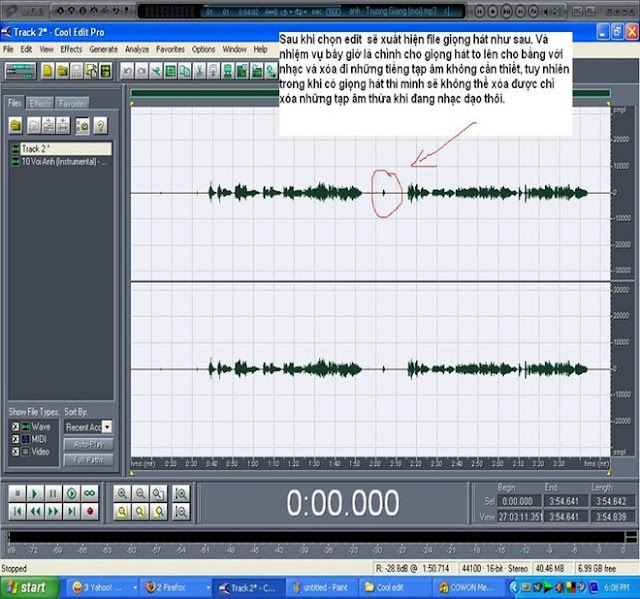Stop playback with the Stop button
The width and height of the screenshot is (640, 599).
click(18, 494)
